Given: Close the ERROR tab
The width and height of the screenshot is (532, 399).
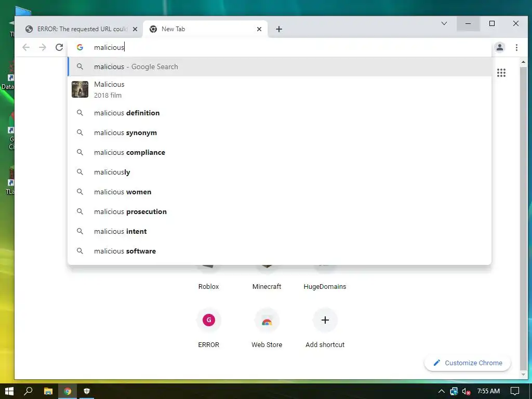Looking at the screenshot, I should [135, 29].
